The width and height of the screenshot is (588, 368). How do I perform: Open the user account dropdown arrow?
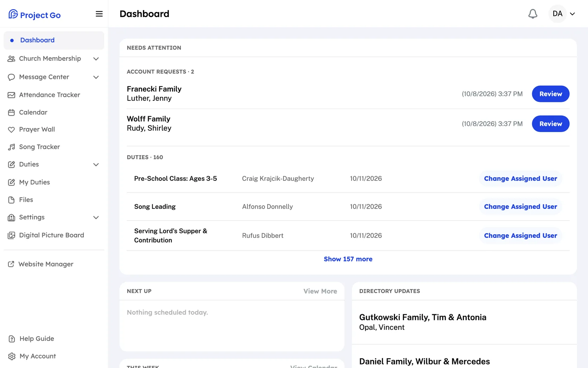tap(572, 14)
